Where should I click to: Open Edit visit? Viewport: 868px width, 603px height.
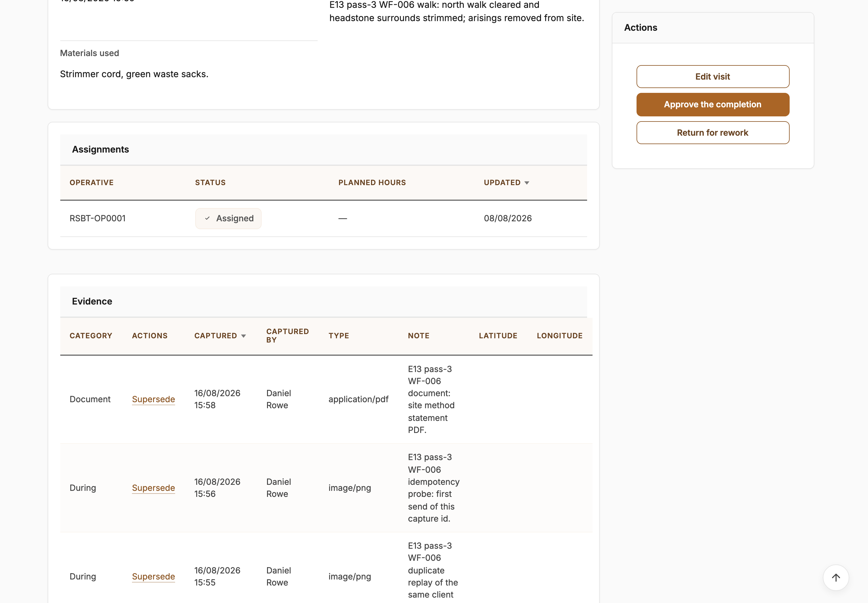(x=712, y=77)
